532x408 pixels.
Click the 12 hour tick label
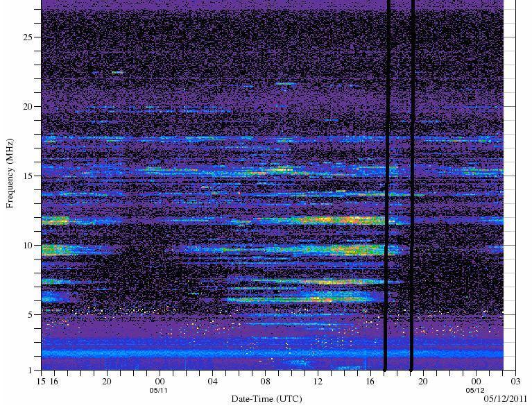[x=318, y=382]
